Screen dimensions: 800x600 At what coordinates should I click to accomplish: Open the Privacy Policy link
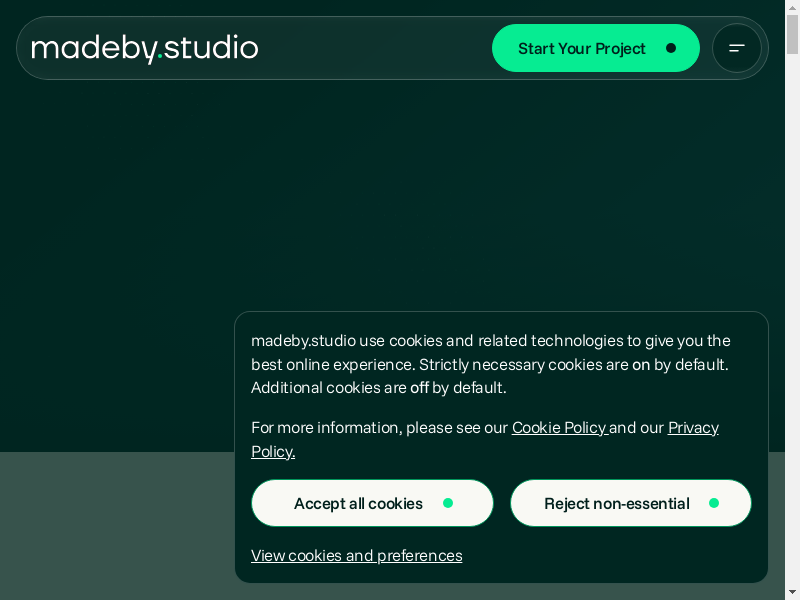(693, 428)
